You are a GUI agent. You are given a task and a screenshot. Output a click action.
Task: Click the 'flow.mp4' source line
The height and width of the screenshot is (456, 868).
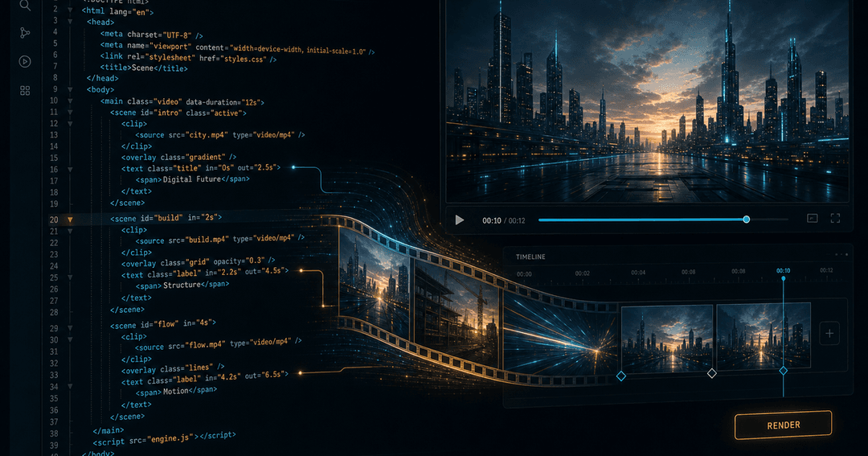coord(218,344)
